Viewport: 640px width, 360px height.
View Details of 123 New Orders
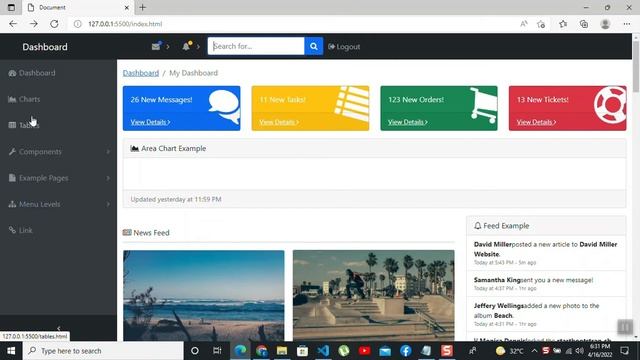[x=408, y=122]
